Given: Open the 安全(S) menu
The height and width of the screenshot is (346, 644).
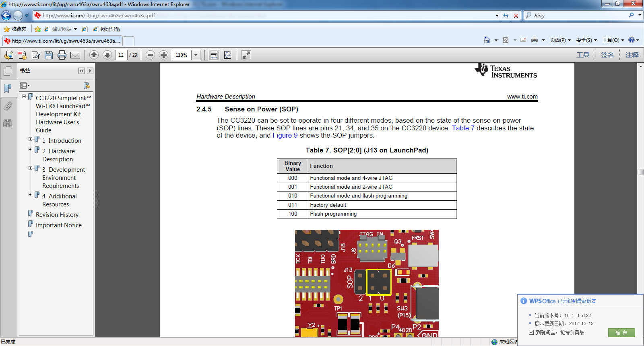Looking at the screenshot, I should (x=586, y=40).
